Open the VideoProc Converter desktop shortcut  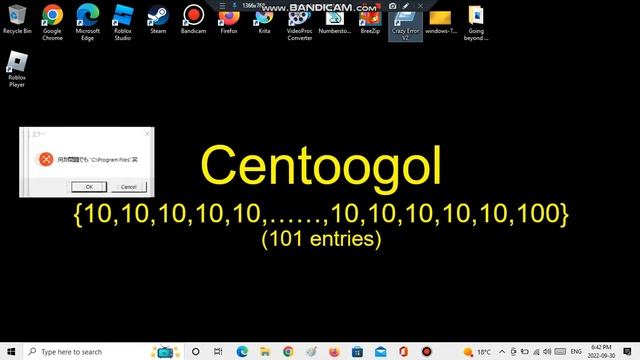point(299,25)
